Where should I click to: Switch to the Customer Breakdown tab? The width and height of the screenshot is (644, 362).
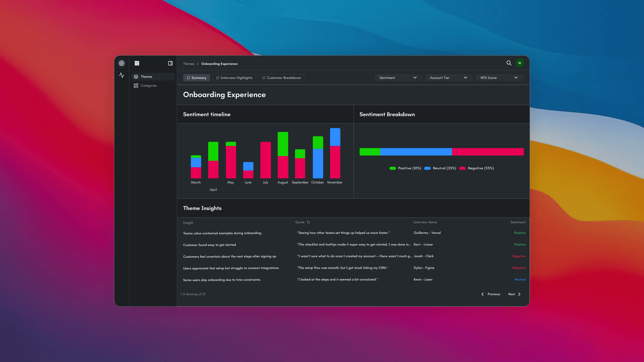[281, 78]
